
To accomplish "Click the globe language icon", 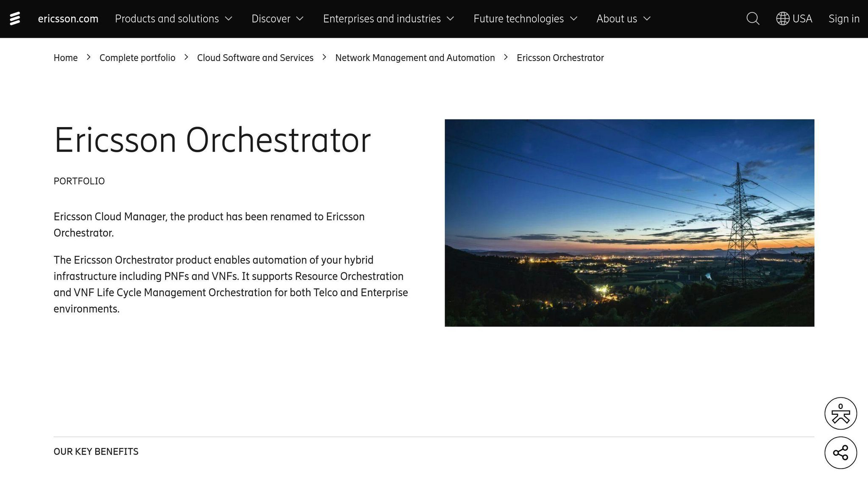I will point(782,19).
